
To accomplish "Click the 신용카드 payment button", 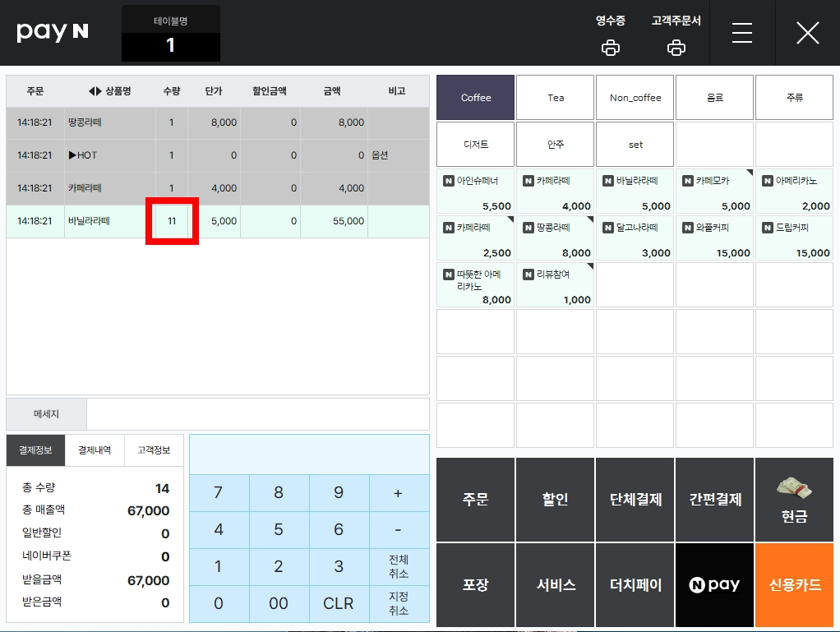I will 795,585.
